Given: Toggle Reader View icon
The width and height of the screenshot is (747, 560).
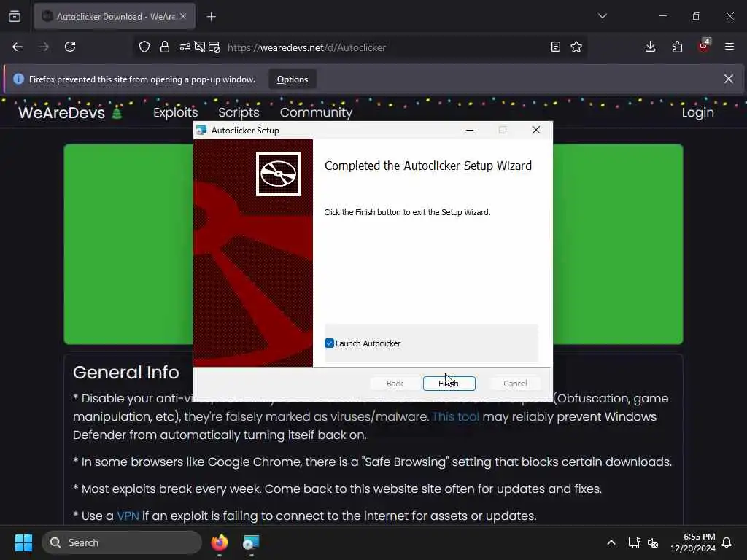Looking at the screenshot, I should pyautogui.click(x=555, y=47).
